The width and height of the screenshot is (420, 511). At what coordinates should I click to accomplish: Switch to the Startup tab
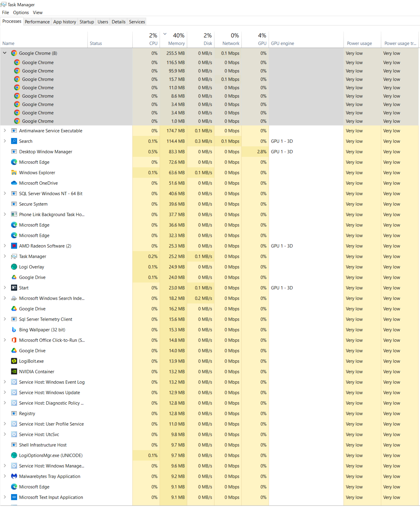(x=87, y=22)
